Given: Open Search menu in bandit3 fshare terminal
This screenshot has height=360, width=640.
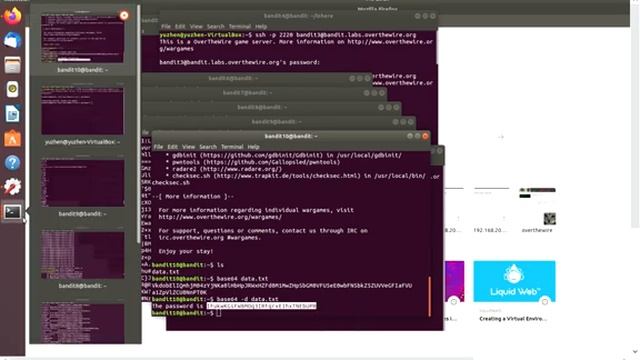Looking at the screenshot, I should [216, 26].
